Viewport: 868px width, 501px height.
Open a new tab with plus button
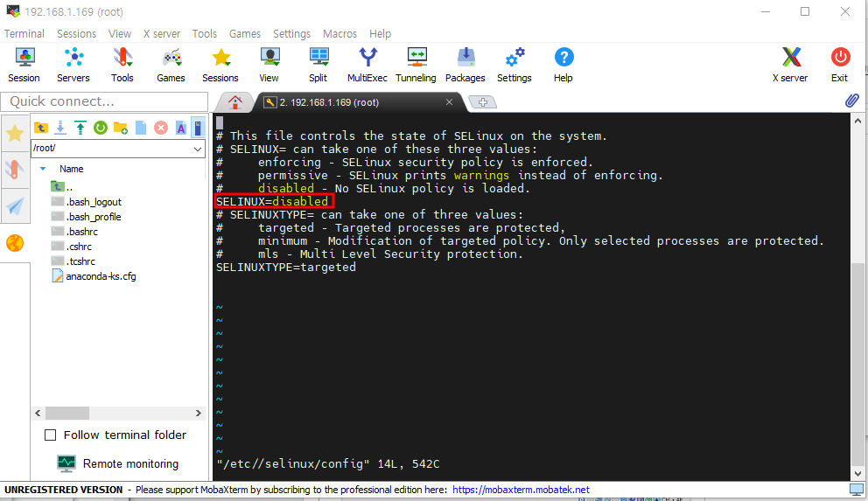coord(483,102)
